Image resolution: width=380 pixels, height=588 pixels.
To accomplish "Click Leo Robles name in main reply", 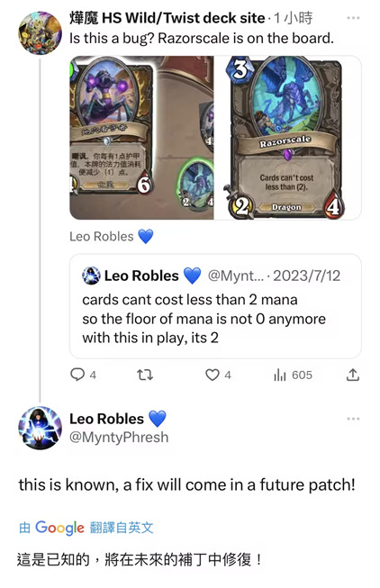I will pos(106,419).
